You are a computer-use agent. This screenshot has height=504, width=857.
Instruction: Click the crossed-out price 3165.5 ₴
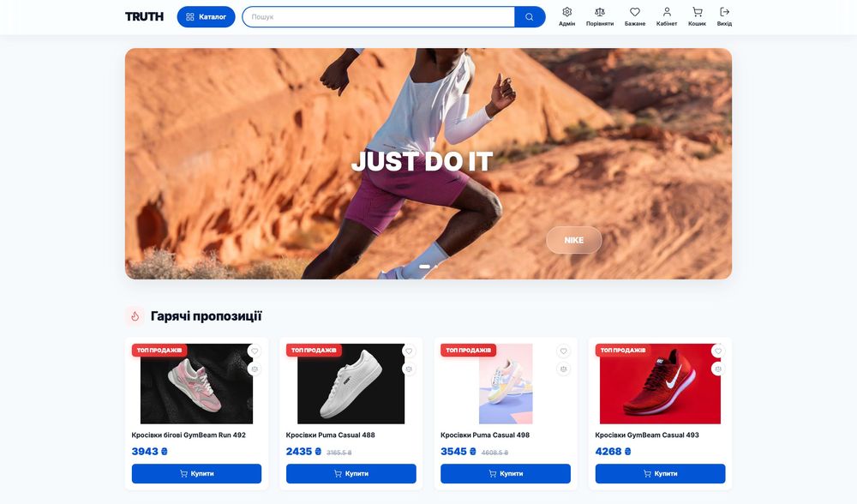click(339, 453)
